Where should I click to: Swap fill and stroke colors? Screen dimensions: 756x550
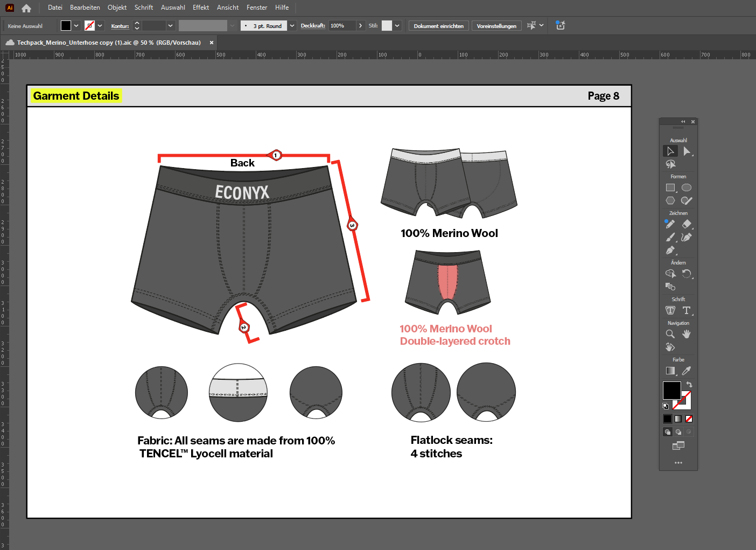[689, 385]
